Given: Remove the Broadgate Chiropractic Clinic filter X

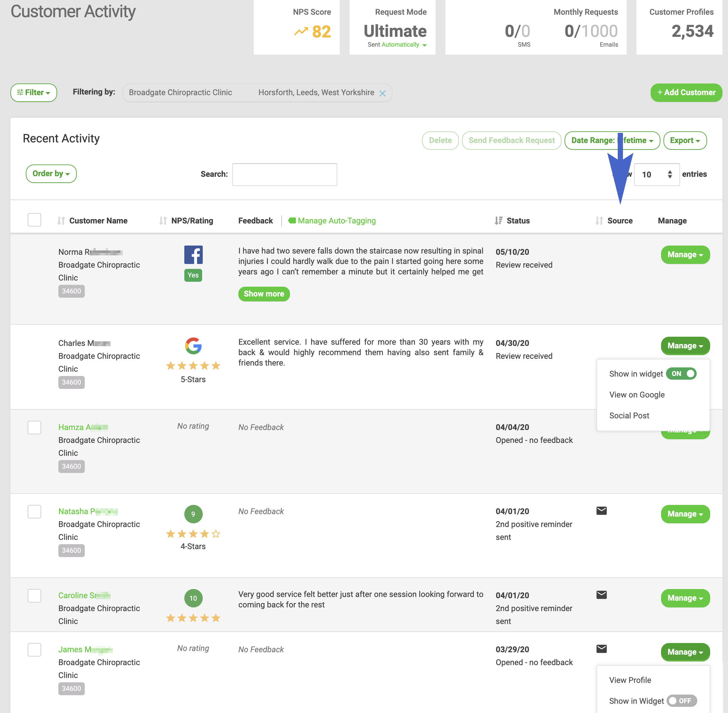Looking at the screenshot, I should [x=382, y=93].
